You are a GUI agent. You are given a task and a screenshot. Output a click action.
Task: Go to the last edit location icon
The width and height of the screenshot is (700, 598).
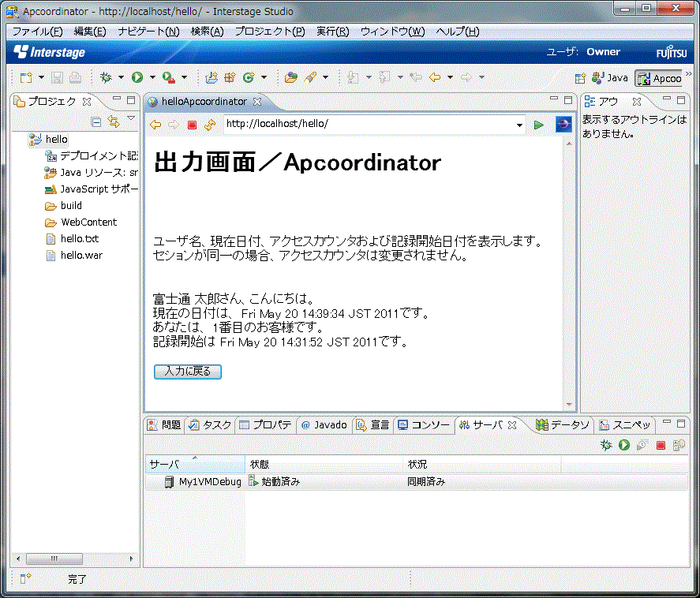[416, 77]
